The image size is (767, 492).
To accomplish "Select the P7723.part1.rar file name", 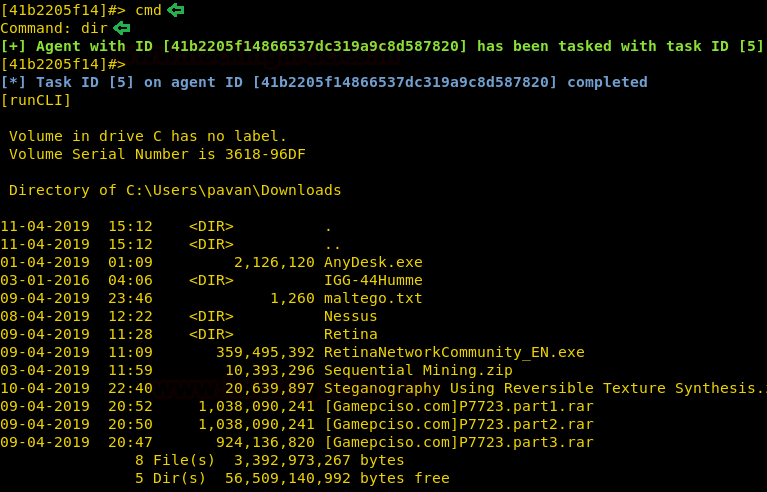I will coord(458,406).
